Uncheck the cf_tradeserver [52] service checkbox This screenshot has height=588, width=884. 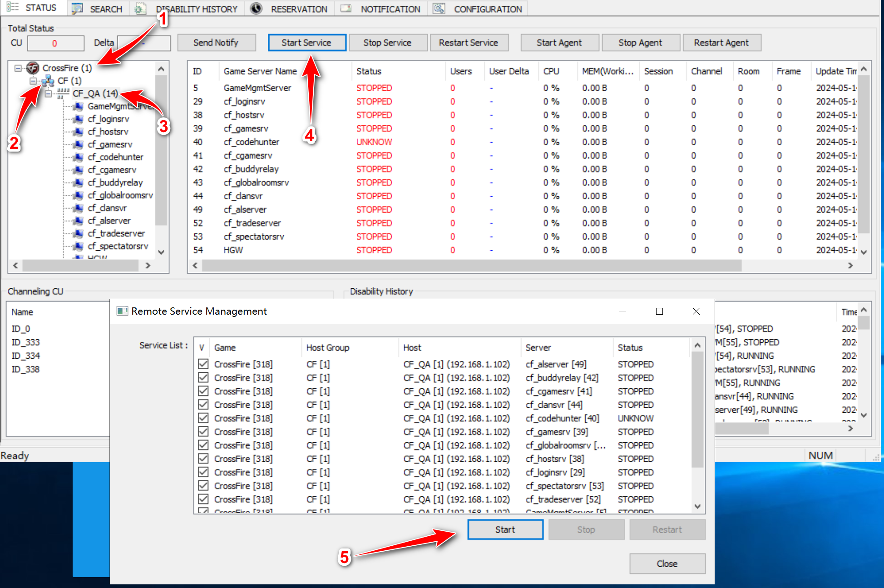point(203,499)
